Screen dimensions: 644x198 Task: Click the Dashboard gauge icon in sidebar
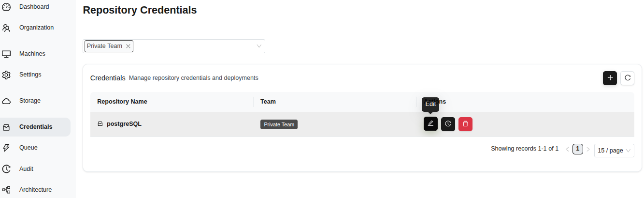tap(7, 7)
